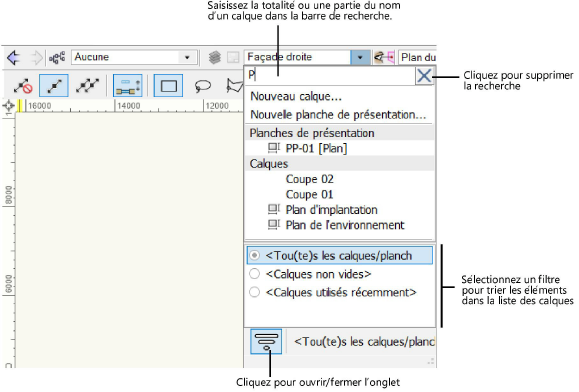Image resolution: width=579 pixels, height=392 pixels.
Task: Select the multi-segment polyline mode
Action: tap(87, 86)
